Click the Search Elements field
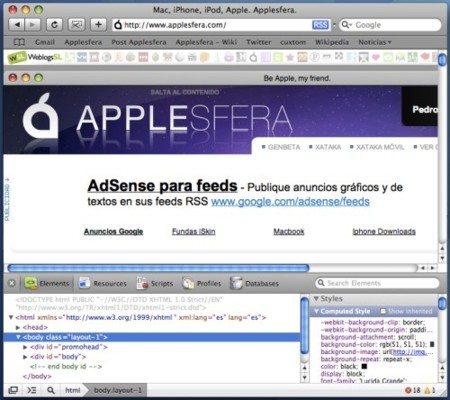 pyautogui.click(x=377, y=283)
